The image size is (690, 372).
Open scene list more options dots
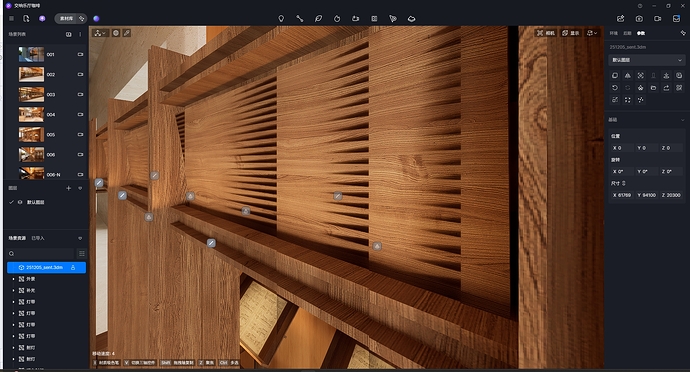(80, 34)
